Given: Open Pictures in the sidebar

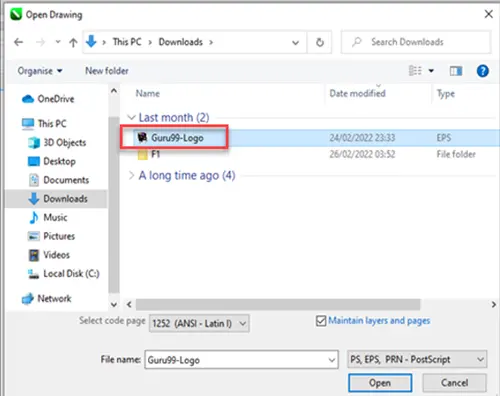Looking at the screenshot, I should tap(51, 236).
